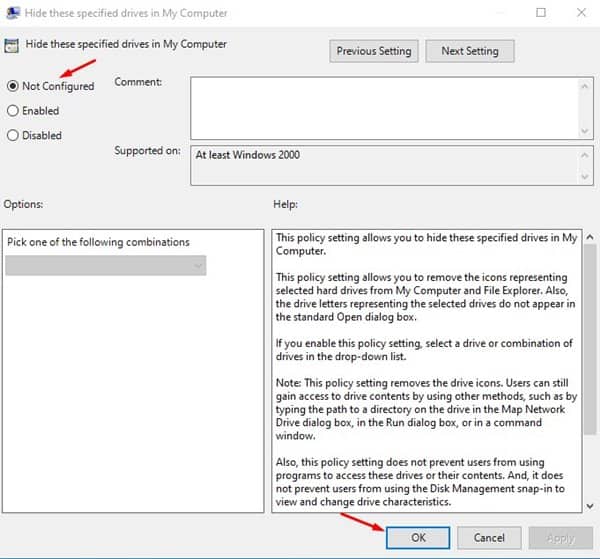Confirm with the OK button
Viewport: 600px width, 559px height.
pyautogui.click(x=418, y=538)
